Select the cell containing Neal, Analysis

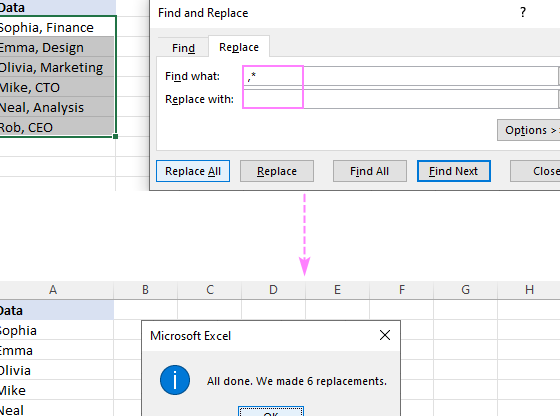pyautogui.click(x=57, y=107)
